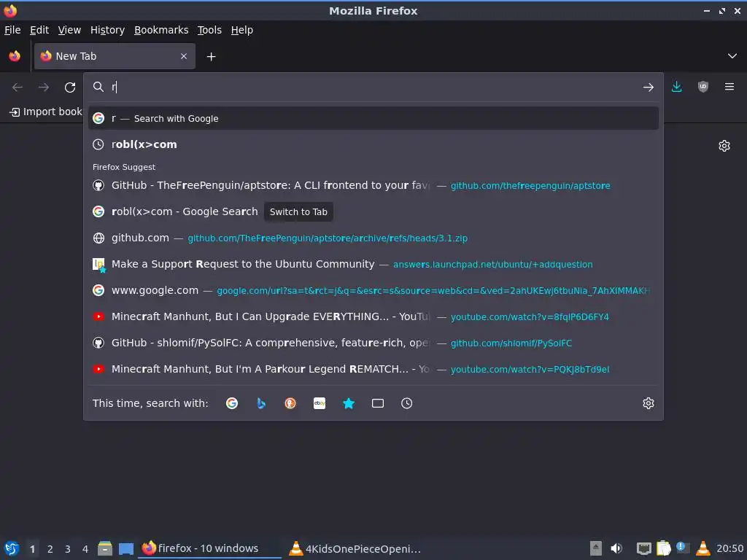Launch the file manager from panel
The image size is (747, 560).
(105, 548)
